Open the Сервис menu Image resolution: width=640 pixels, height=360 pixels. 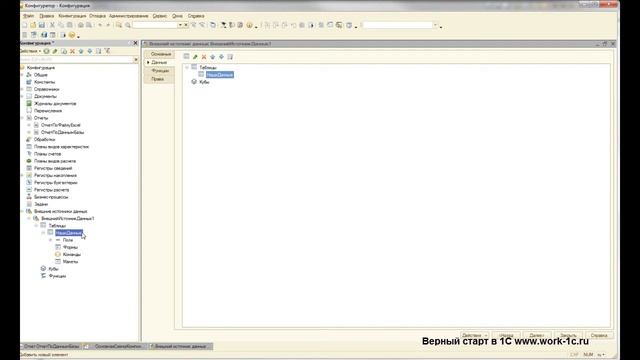tap(160, 16)
